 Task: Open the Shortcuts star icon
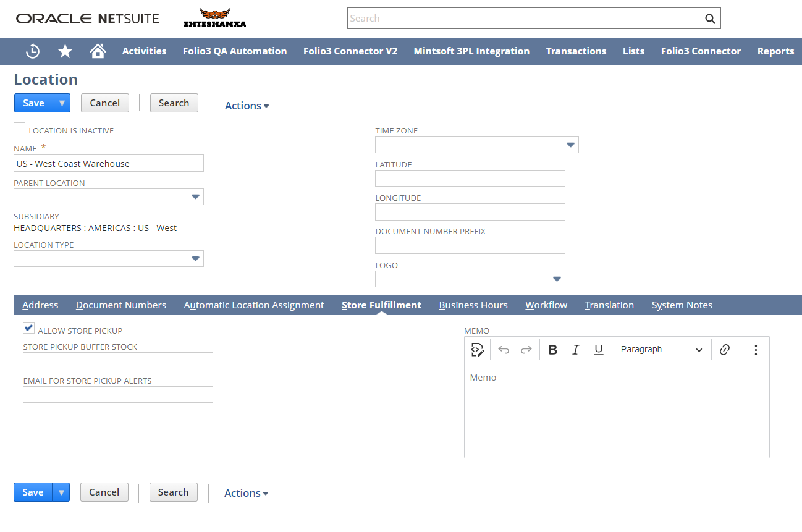[65, 51]
